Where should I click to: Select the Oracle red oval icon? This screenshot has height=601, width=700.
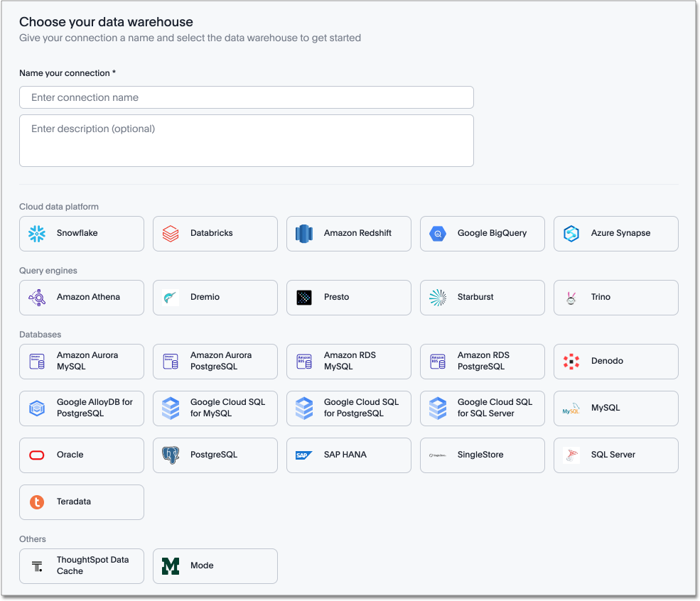pos(37,455)
